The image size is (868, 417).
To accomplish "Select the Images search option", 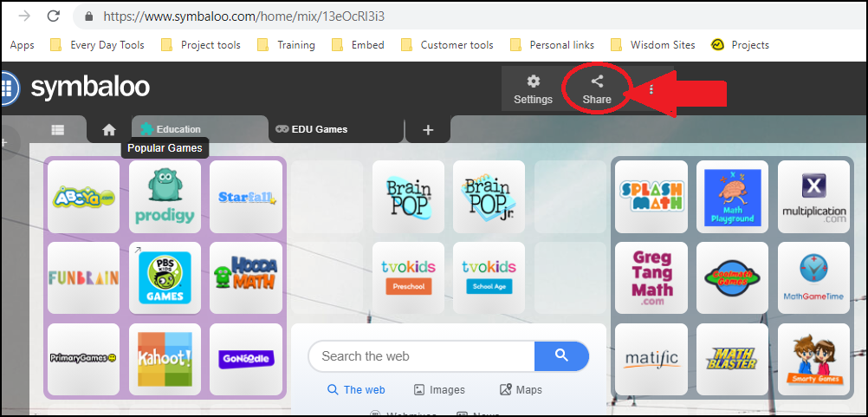I will pos(439,390).
